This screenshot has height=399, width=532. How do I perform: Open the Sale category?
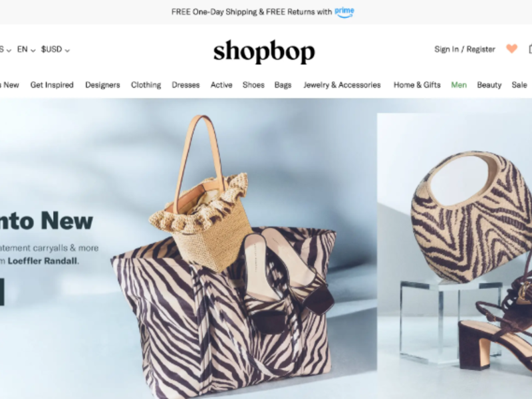coord(519,85)
